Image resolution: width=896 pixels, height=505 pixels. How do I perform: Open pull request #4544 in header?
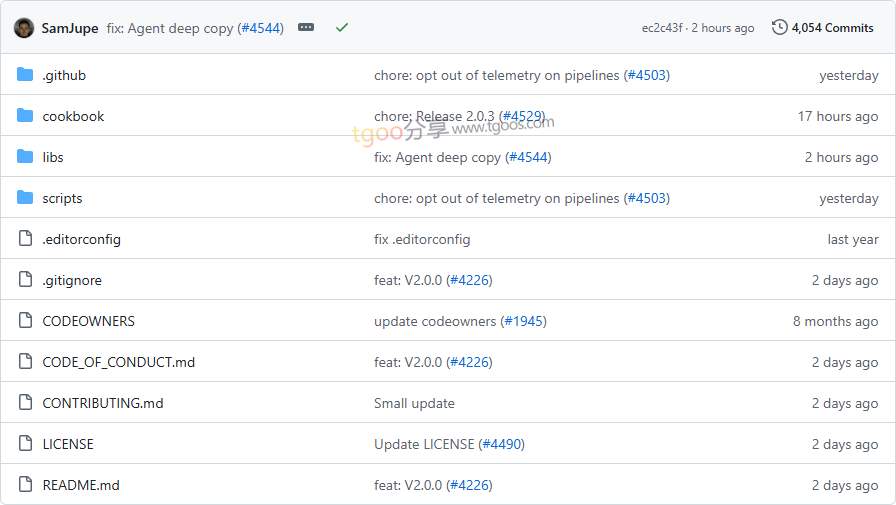coord(261,28)
